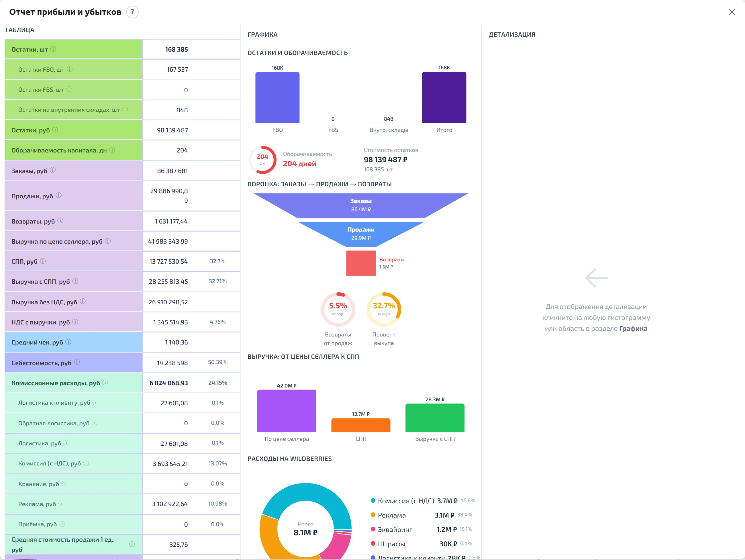The height and width of the screenshot is (560, 745).
Task: Show info for Остатки на внутренних складах
Action: tap(125, 110)
